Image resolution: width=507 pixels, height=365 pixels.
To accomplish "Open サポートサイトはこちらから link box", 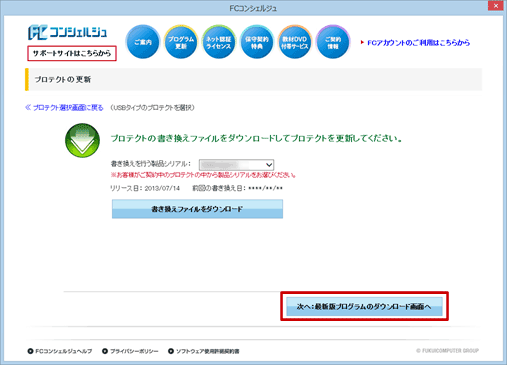I will [72, 53].
